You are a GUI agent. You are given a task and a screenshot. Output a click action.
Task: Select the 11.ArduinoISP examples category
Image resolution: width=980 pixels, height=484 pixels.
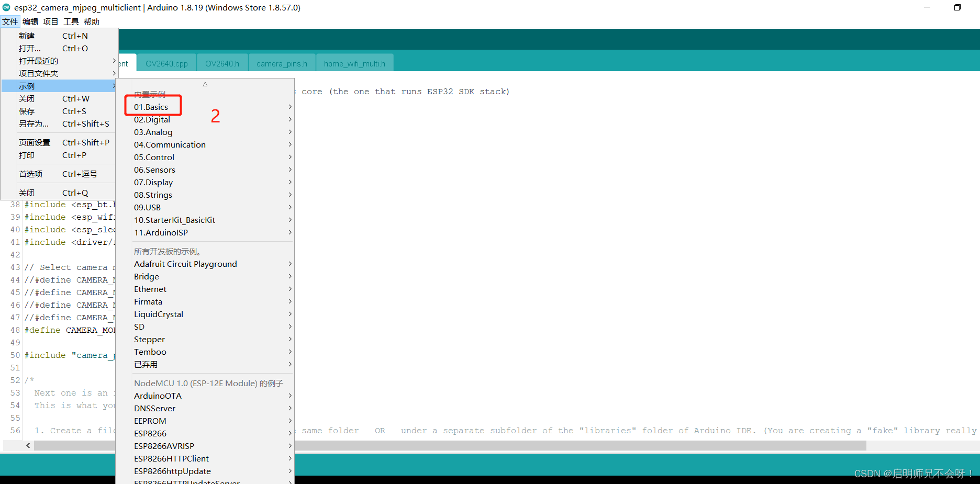161,232
